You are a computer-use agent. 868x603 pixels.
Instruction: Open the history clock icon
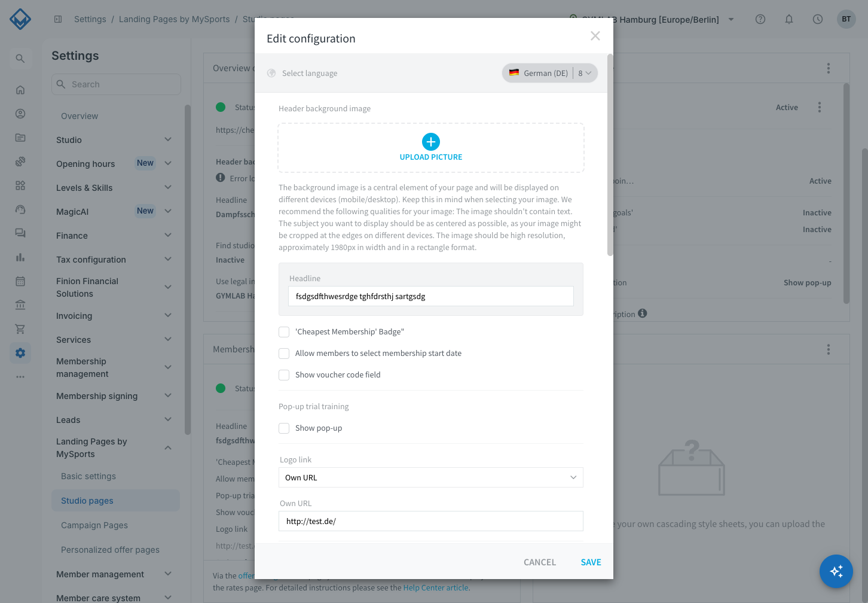(x=818, y=19)
